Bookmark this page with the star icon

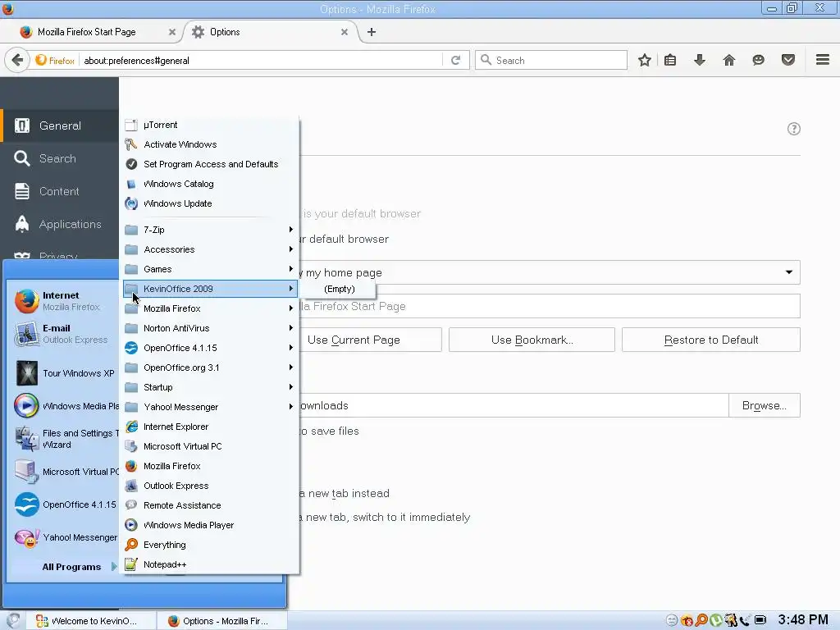(645, 60)
